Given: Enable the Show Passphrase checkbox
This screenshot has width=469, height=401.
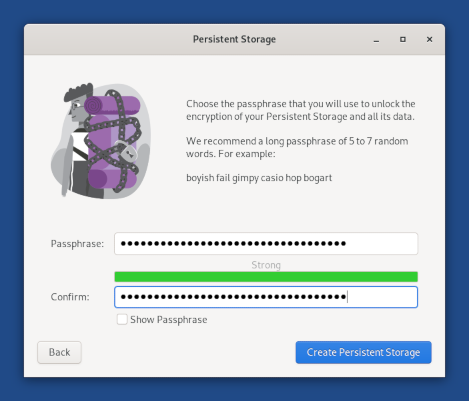Looking at the screenshot, I should click(122, 319).
